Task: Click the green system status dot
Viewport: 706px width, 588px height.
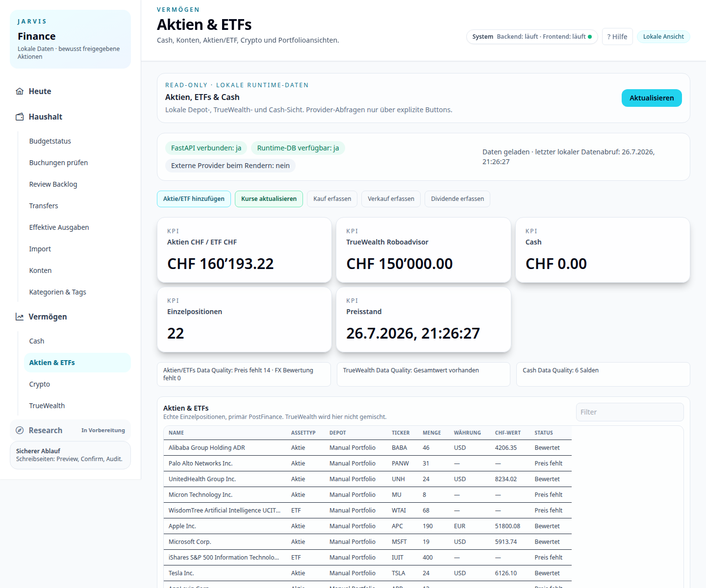Action: pyautogui.click(x=590, y=37)
